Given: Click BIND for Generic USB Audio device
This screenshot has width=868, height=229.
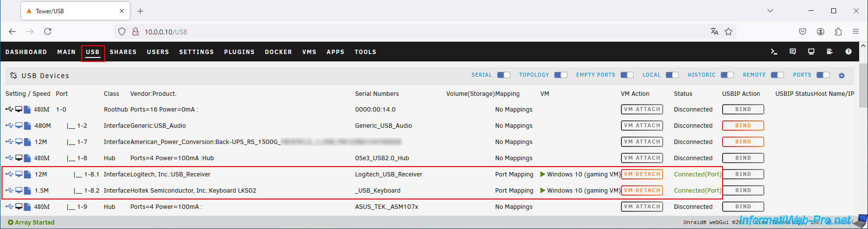Looking at the screenshot, I should 743,125.
